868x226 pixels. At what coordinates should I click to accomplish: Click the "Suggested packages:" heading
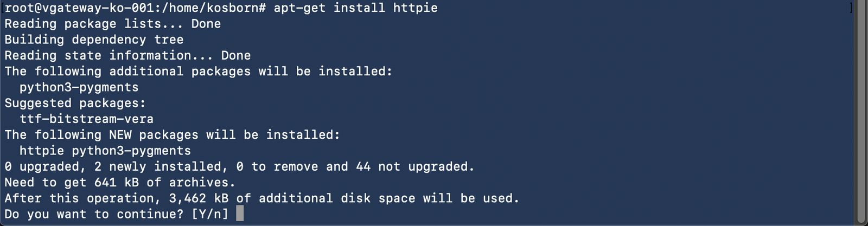75,103
